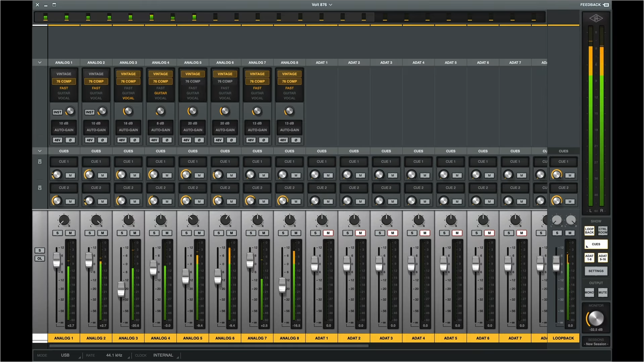Click the Cue 2 row lock icon

(40, 188)
